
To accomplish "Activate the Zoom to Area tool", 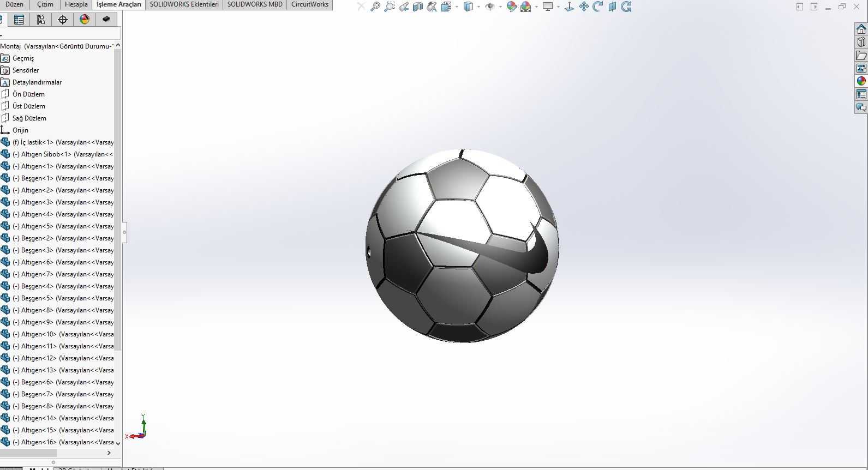I will (x=389, y=7).
